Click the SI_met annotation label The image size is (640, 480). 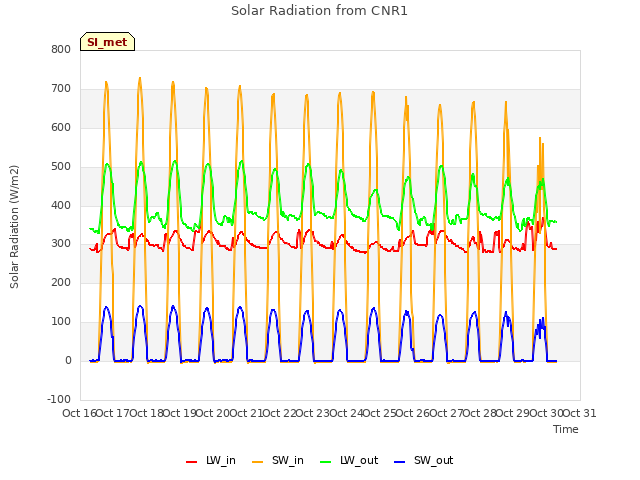pyautogui.click(x=107, y=42)
